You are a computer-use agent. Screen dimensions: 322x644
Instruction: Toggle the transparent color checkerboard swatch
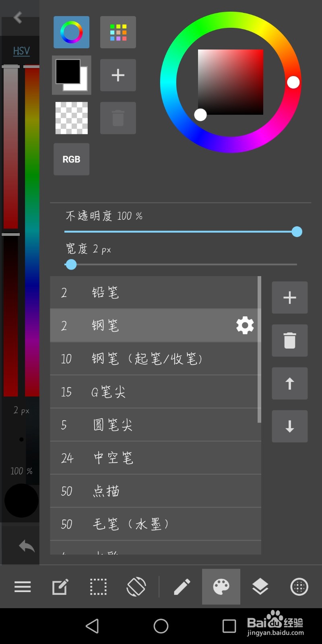(71, 118)
